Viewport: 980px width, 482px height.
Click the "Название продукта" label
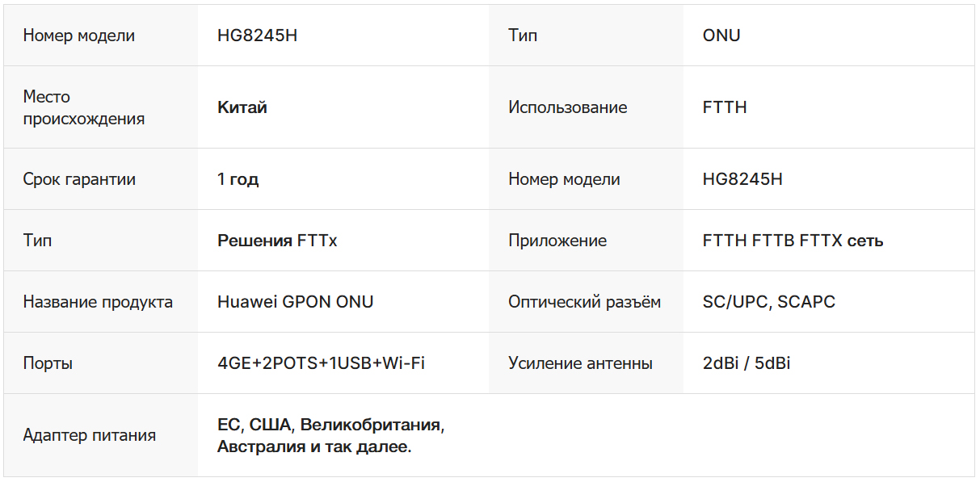[98, 302]
